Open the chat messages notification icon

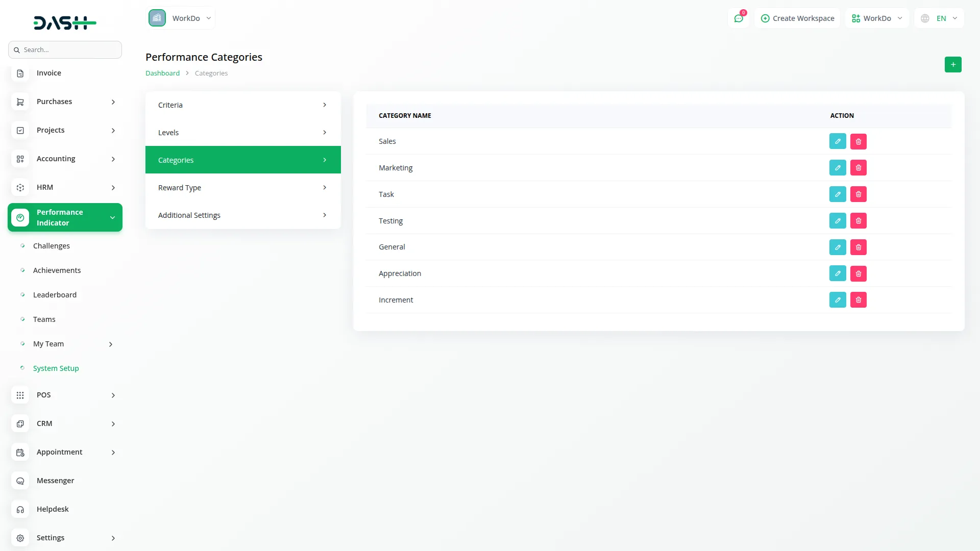(x=739, y=18)
